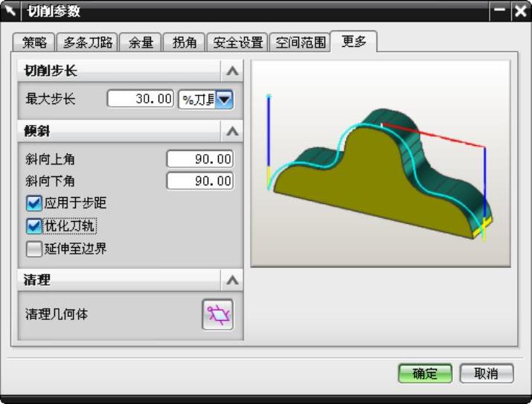Switch to the 策略 tab
The width and height of the screenshot is (532, 404).
[x=34, y=42]
